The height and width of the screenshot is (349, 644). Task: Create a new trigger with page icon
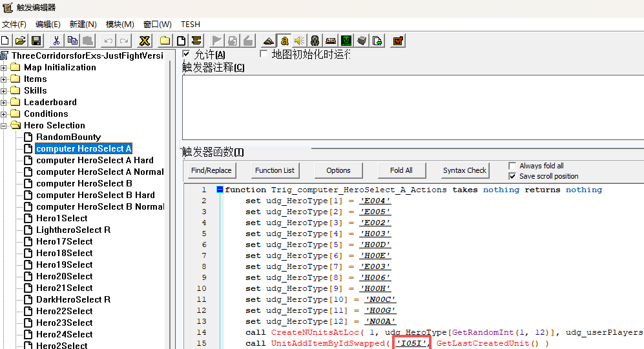coord(181,41)
